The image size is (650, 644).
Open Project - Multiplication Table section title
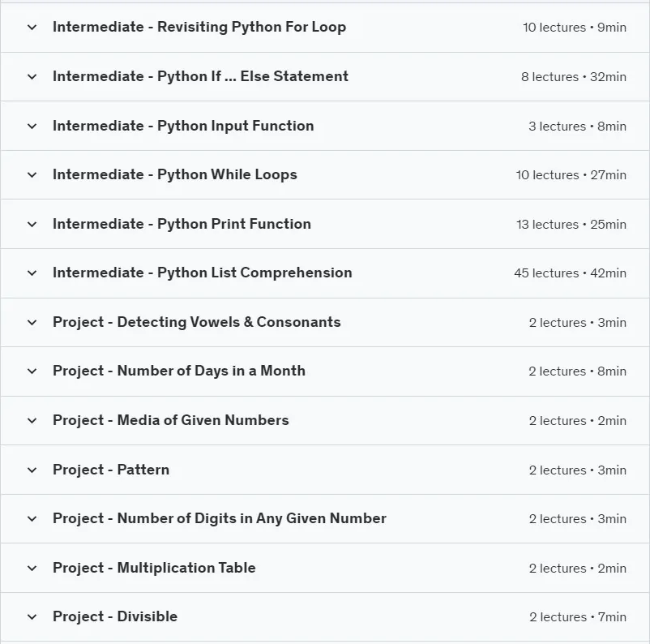tap(154, 568)
